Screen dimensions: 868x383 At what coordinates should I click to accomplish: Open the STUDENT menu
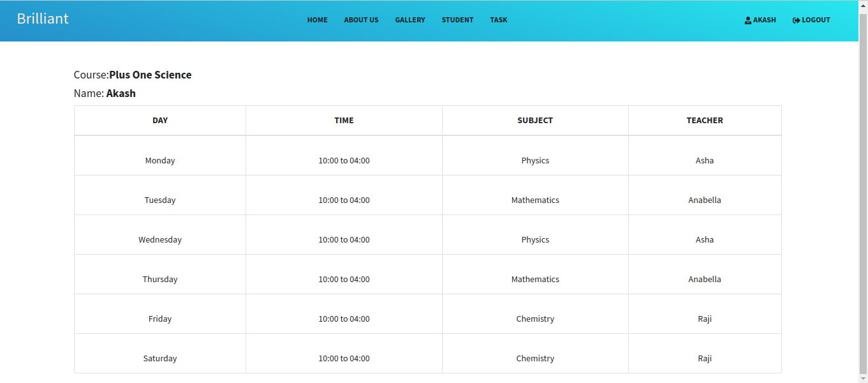[458, 20]
